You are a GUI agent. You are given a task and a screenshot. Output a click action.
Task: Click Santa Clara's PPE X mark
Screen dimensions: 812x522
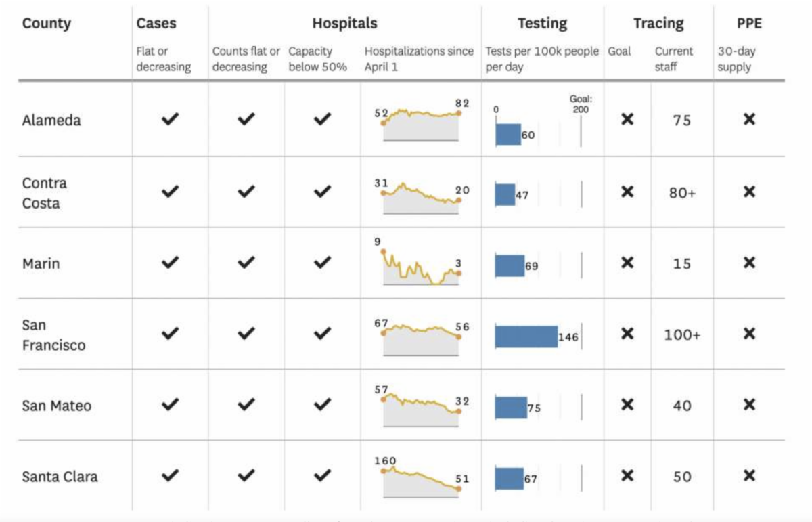749,475
